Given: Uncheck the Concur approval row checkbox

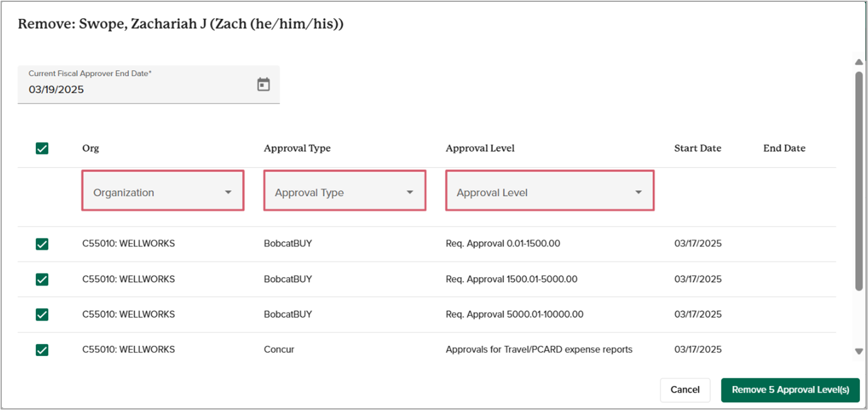Looking at the screenshot, I should (x=42, y=350).
